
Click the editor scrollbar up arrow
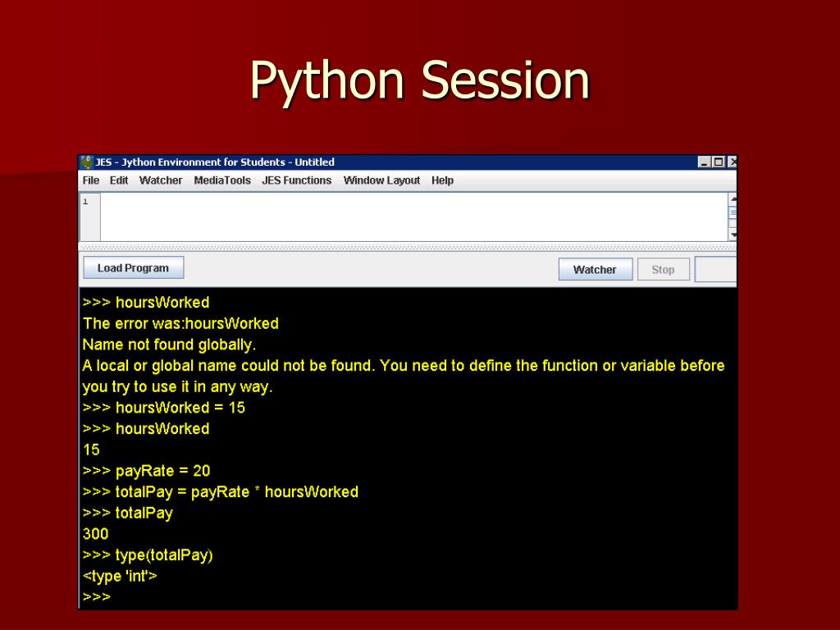733,199
